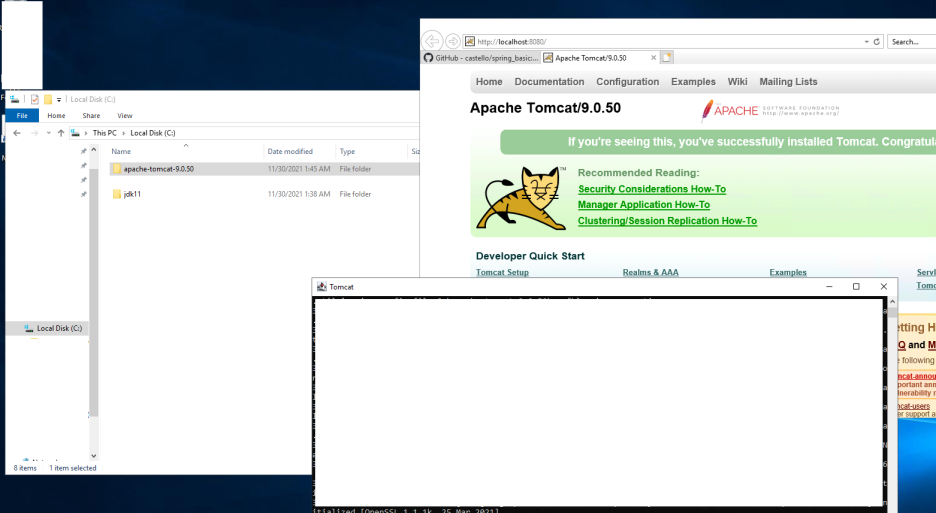Click the Tomcat console window title icon
The width and height of the screenshot is (936, 513).
pos(322,287)
